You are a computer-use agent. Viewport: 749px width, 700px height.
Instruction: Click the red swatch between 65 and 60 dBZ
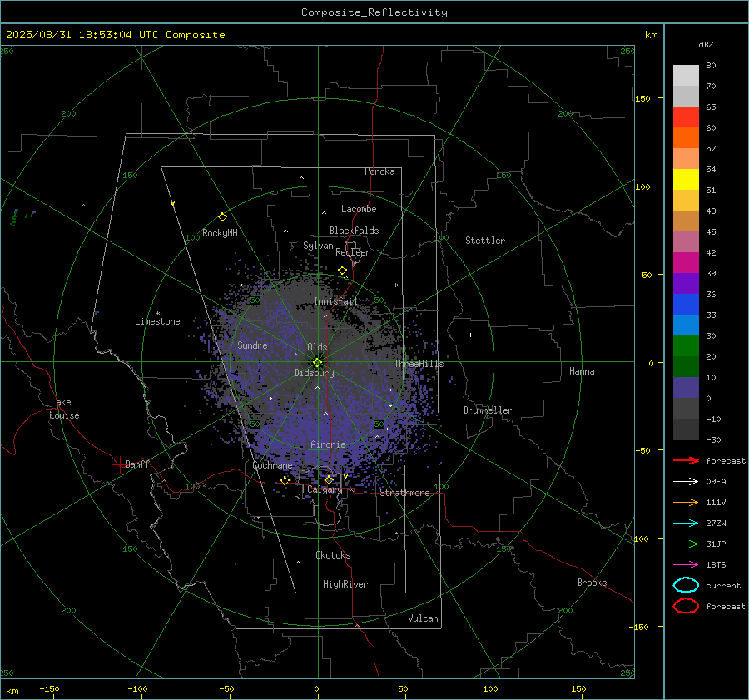click(x=686, y=117)
